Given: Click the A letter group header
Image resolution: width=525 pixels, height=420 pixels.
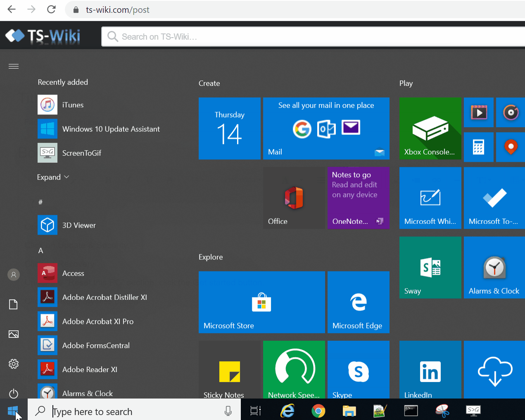Looking at the screenshot, I should [40, 251].
